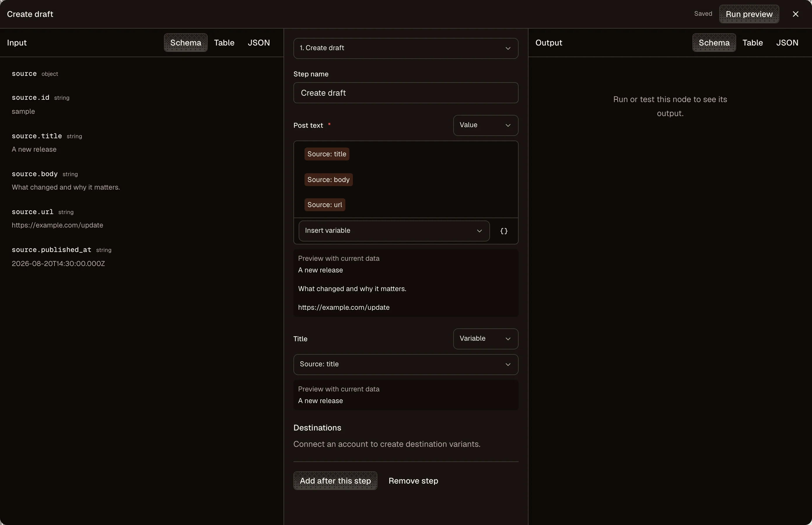Switch Input panel to Schema tab

[x=185, y=43]
